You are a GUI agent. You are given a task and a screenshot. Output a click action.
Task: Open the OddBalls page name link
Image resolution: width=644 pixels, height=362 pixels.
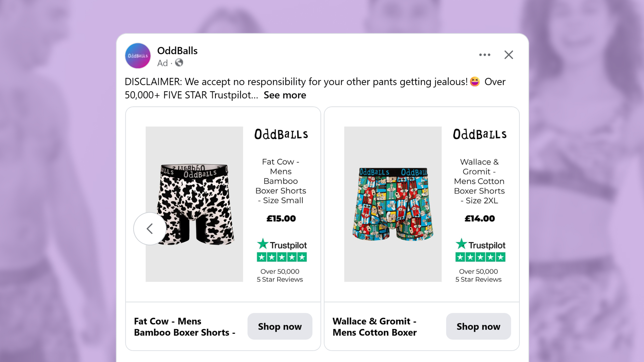(x=177, y=51)
